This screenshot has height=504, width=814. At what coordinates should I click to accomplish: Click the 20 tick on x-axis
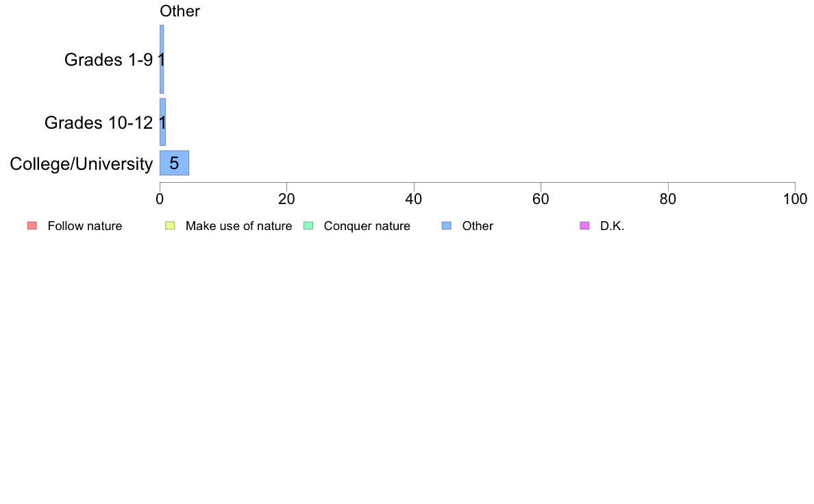[286, 199]
